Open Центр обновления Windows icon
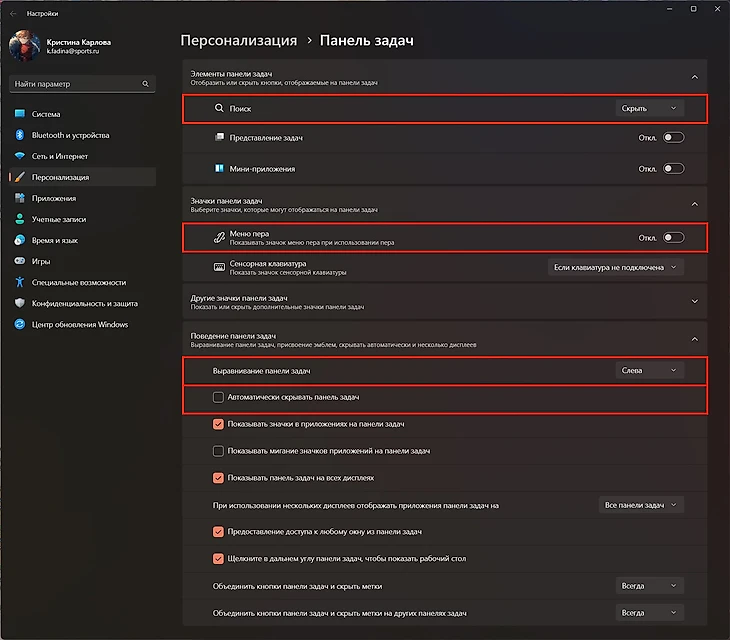 click(x=19, y=324)
